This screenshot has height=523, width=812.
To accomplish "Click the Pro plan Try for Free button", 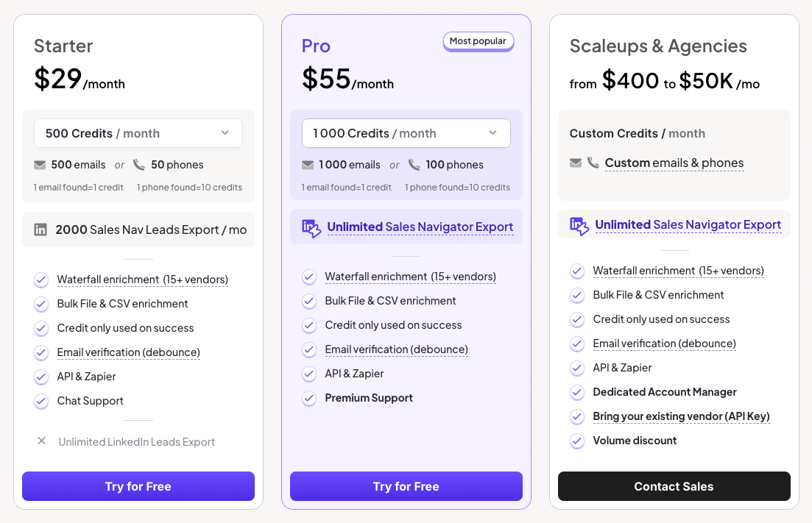I will click(406, 486).
